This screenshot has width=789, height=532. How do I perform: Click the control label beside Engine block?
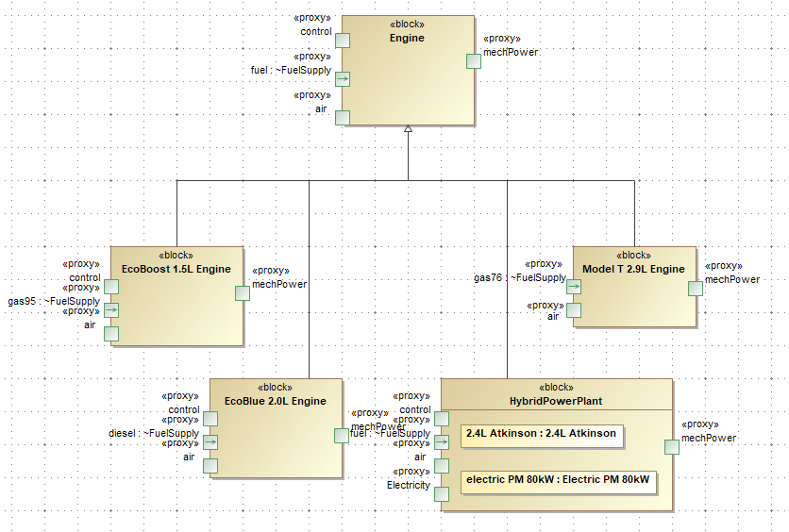316,32
